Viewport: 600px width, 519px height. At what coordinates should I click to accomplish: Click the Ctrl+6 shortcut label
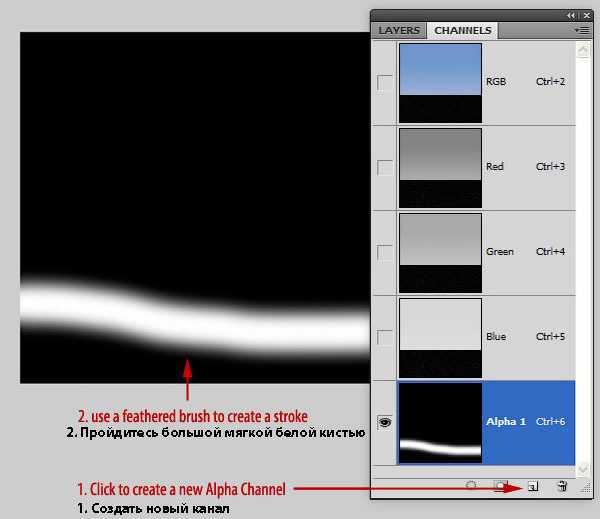(550, 421)
